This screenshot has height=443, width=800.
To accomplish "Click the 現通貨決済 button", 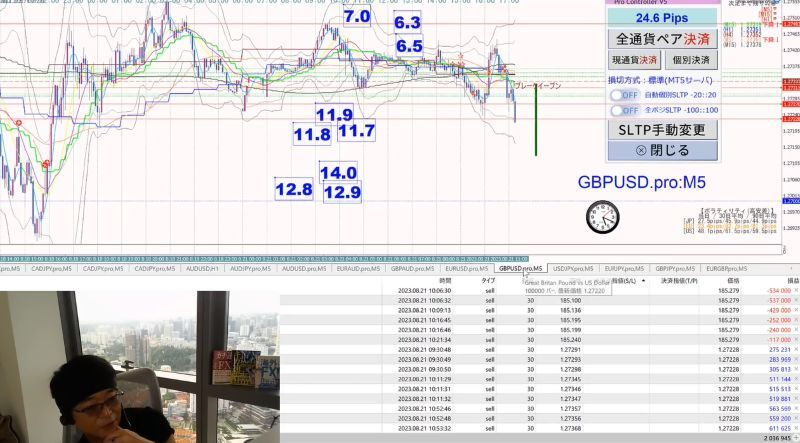I will (635, 60).
